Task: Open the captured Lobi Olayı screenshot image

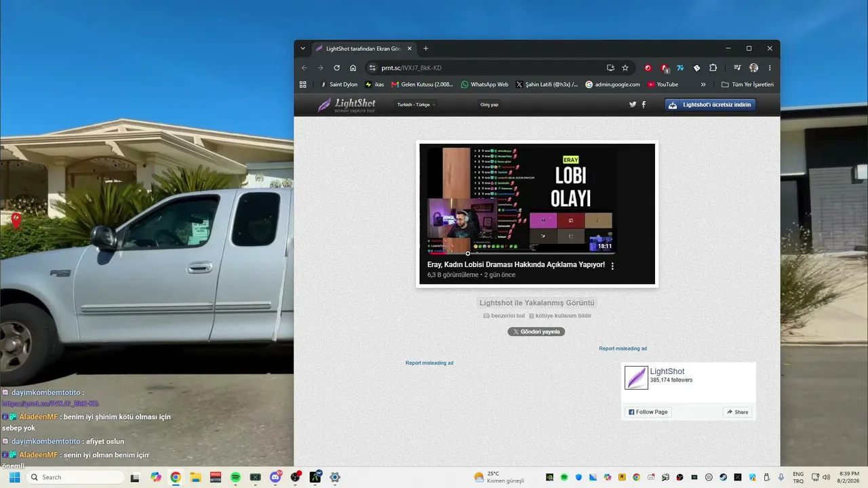Action: 537,214
